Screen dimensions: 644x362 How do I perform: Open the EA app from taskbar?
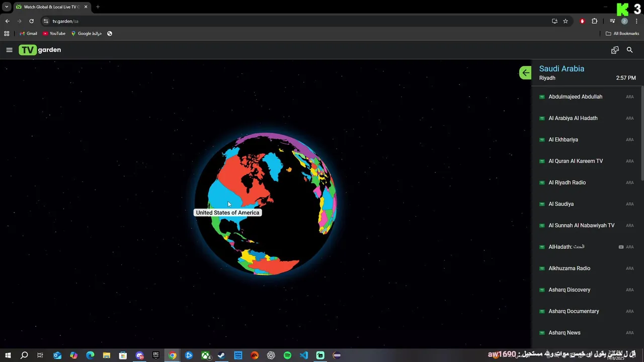click(x=255, y=355)
